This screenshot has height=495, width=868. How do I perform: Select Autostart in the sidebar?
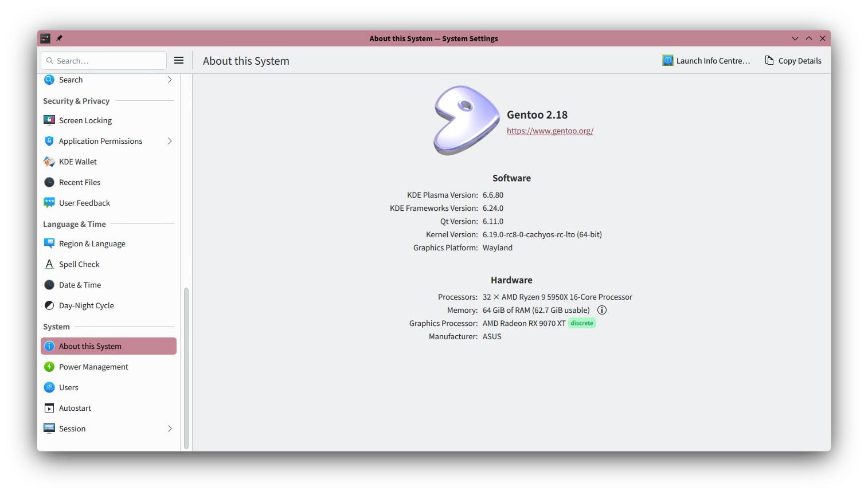point(108,408)
